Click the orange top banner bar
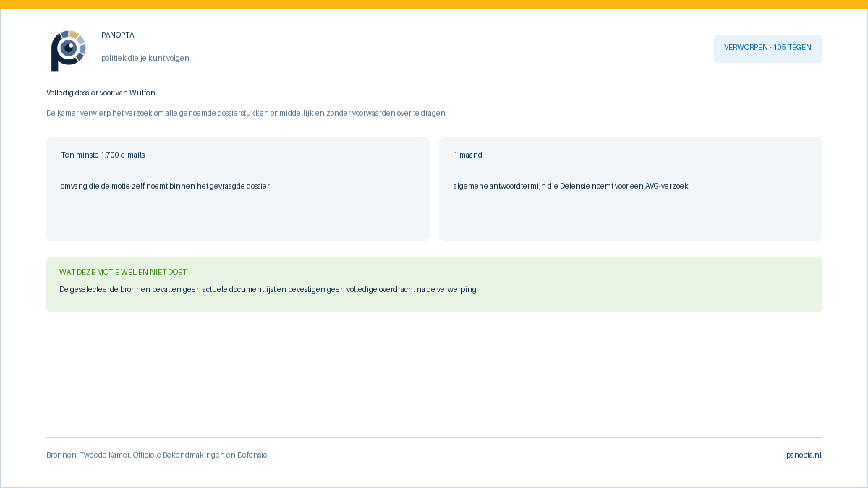868x488 pixels. 434,4
